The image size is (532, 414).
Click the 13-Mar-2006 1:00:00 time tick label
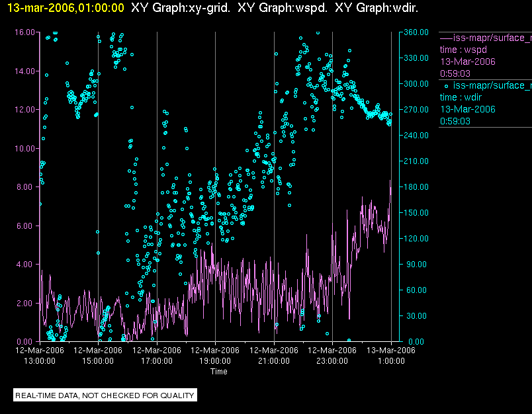(391, 355)
